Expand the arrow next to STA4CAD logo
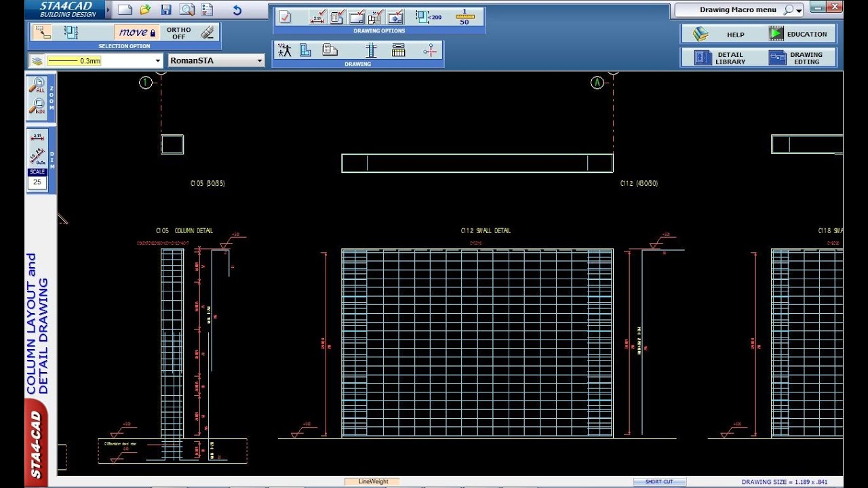 click(108, 9)
